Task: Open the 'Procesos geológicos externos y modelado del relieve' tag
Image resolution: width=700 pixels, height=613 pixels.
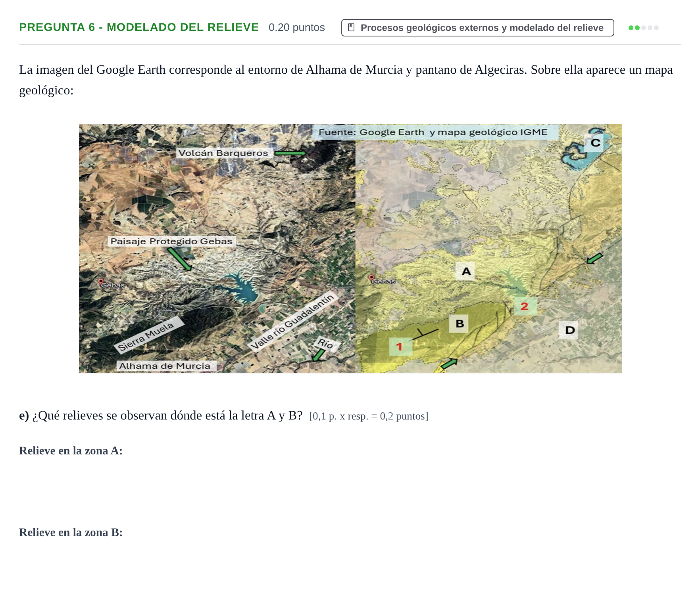Action: pyautogui.click(x=477, y=28)
